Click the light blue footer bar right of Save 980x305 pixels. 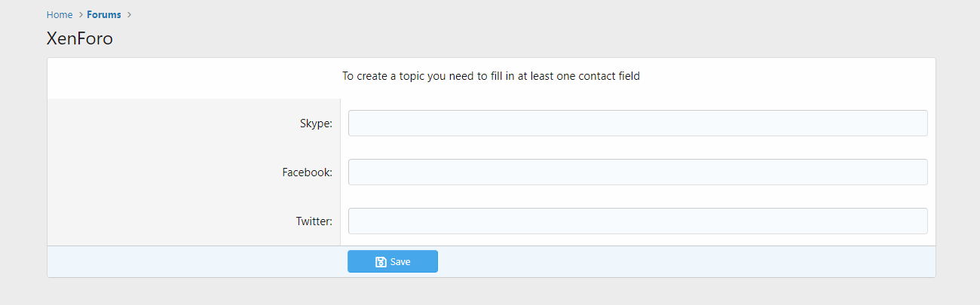click(x=678, y=262)
